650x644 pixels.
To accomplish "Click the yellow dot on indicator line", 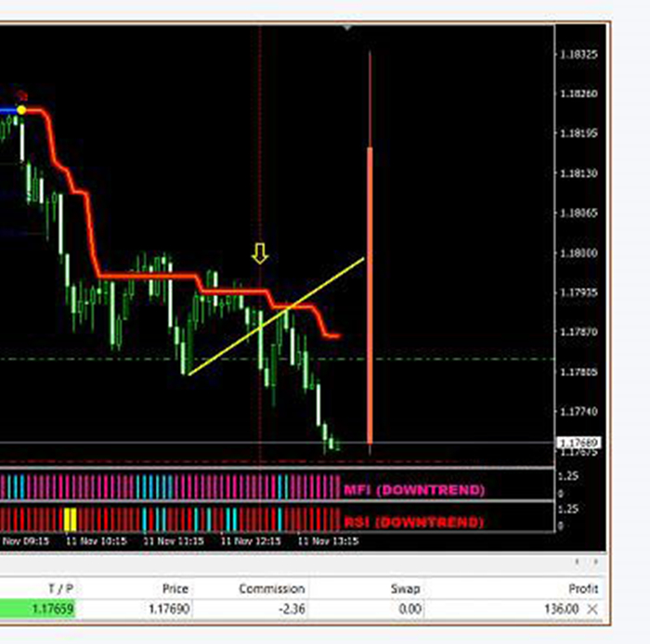I will pos(21,110).
